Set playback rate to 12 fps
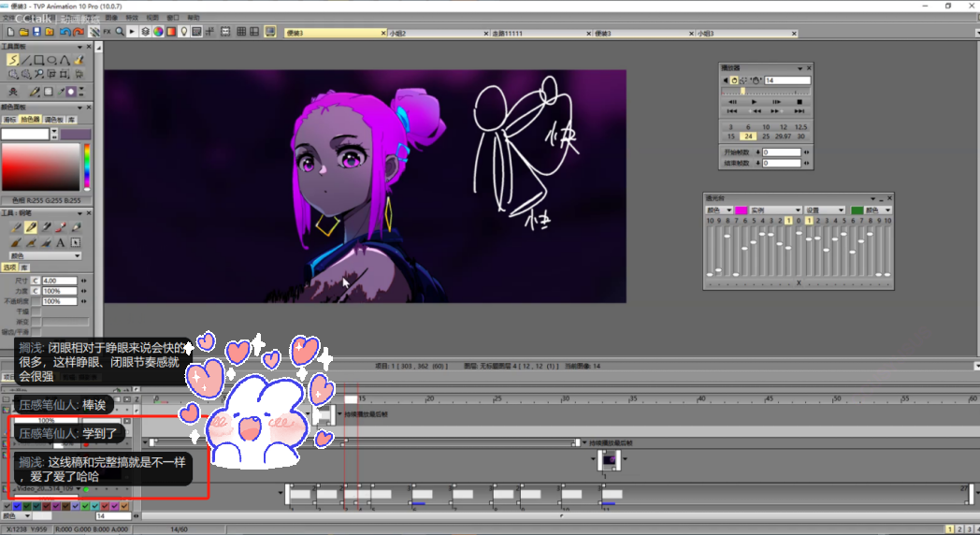The height and width of the screenshot is (535, 980). 783,127
